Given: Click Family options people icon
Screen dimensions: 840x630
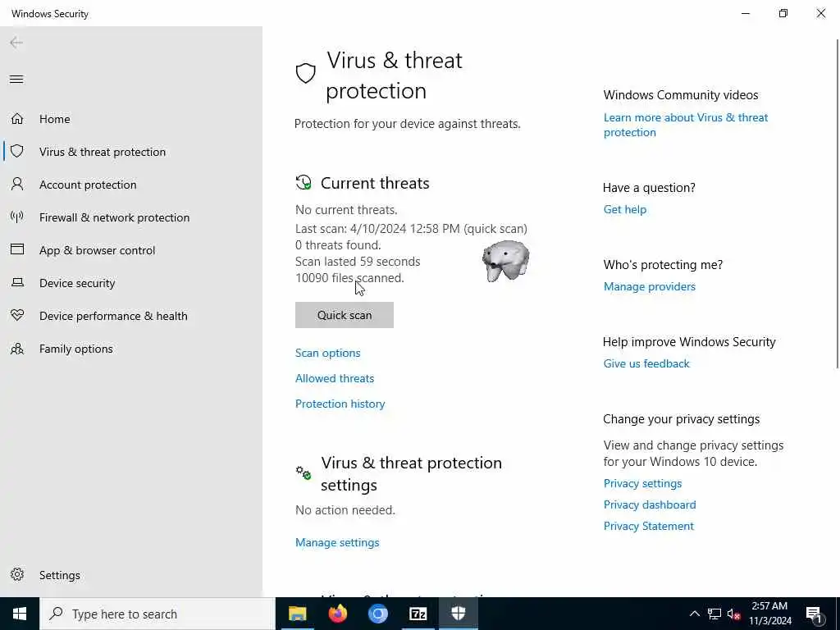Looking at the screenshot, I should pyautogui.click(x=16, y=349).
